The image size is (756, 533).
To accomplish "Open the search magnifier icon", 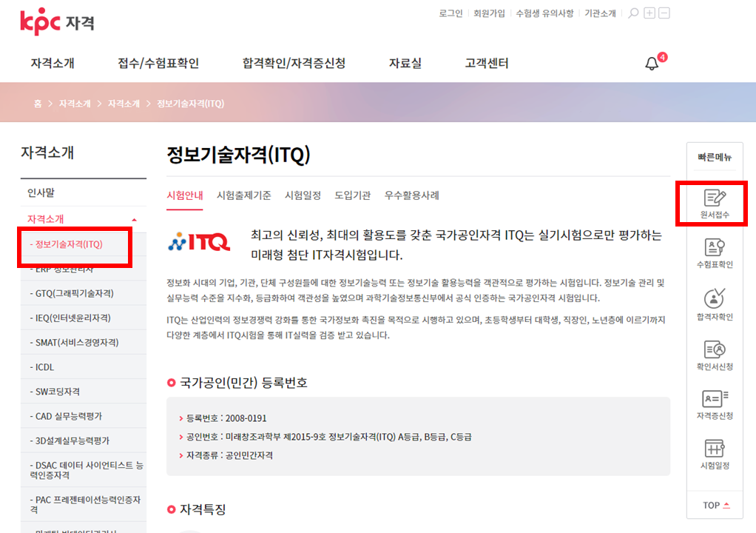I will click(x=633, y=13).
